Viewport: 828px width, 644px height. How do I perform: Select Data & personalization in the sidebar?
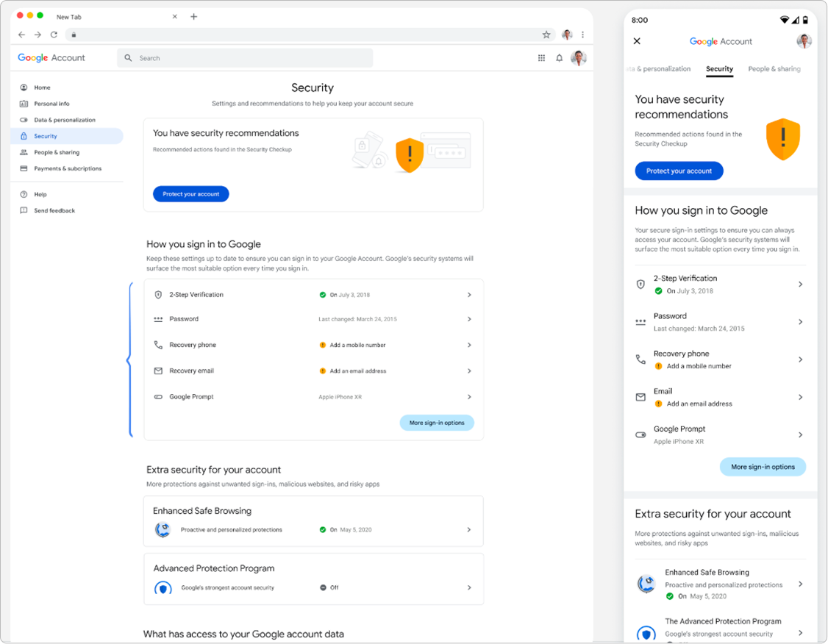pos(24,120)
